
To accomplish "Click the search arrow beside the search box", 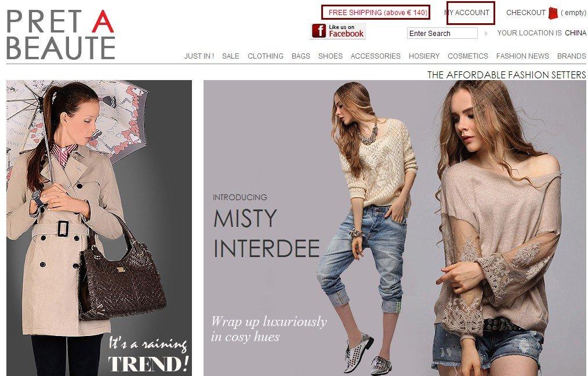I will point(486,34).
